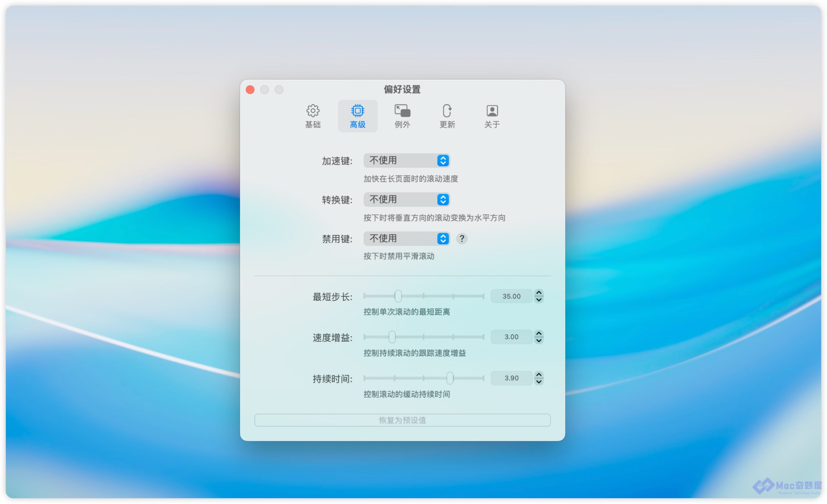This screenshot has width=827, height=504.
Task: Select the 高级 chip icon tab
Action: tap(357, 111)
